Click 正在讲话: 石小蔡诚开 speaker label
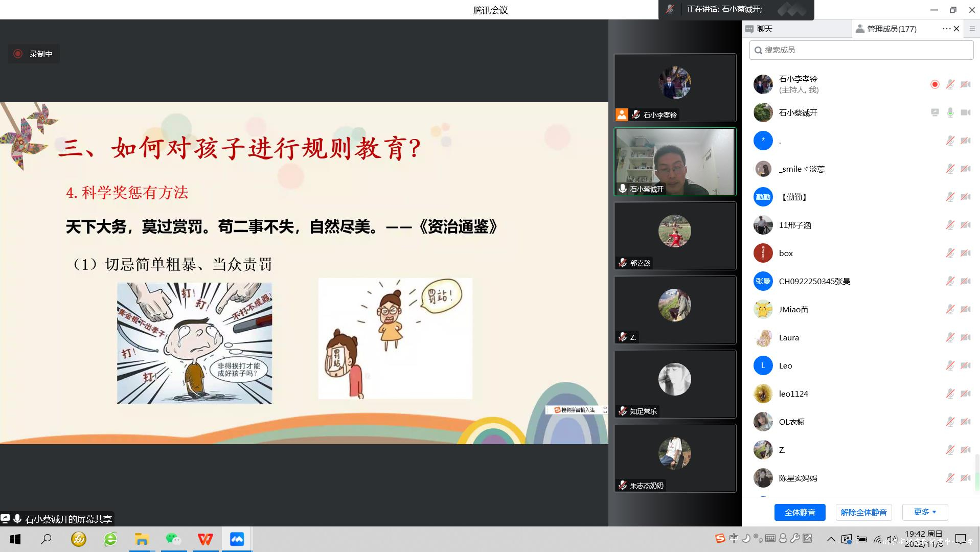The image size is (980, 552). [x=724, y=9]
